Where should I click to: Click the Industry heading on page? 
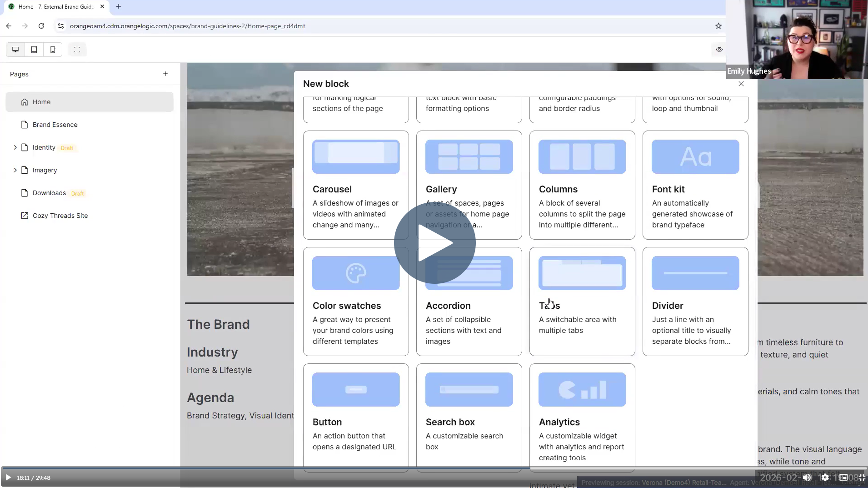click(x=212, y=352)
